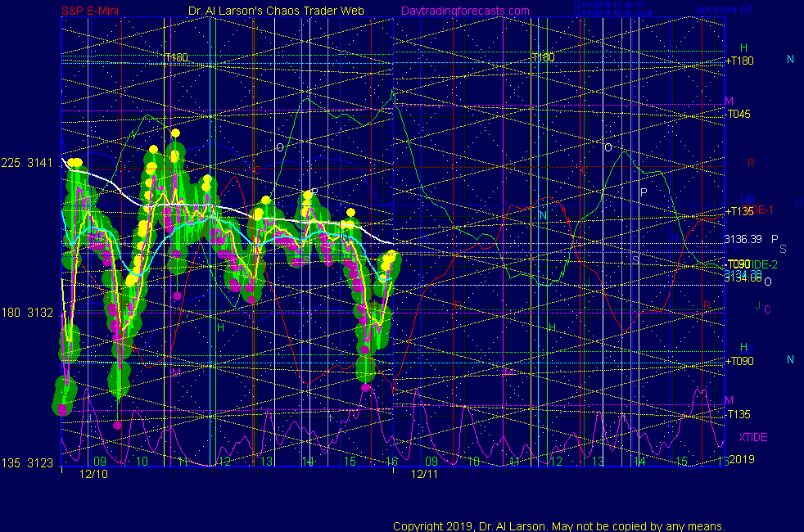Click the magenta XTIDE label
The image size is (804, 532).
[x=752, y=437]
